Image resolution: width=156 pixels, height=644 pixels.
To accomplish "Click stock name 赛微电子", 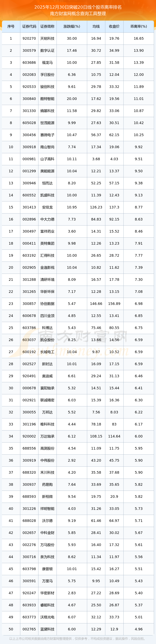I will [47, 135].
